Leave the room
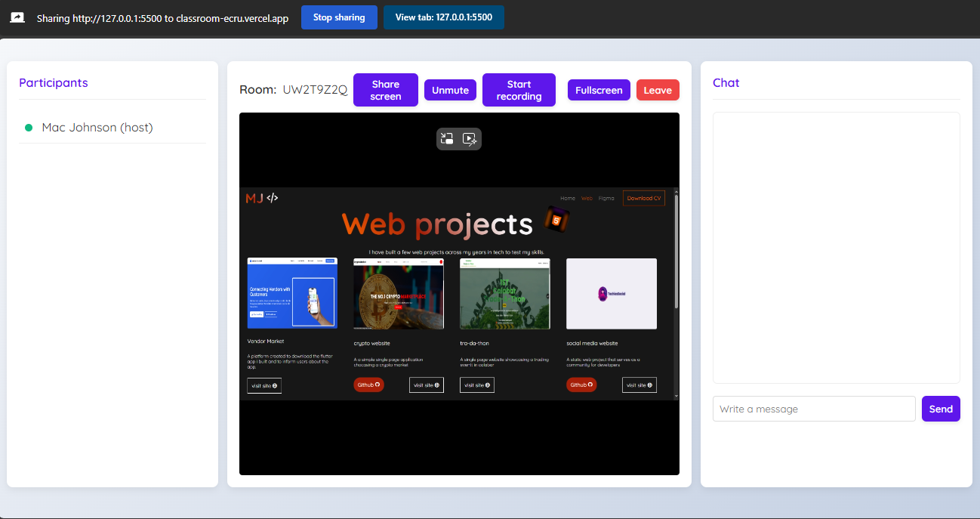 (x=658, y=90)
